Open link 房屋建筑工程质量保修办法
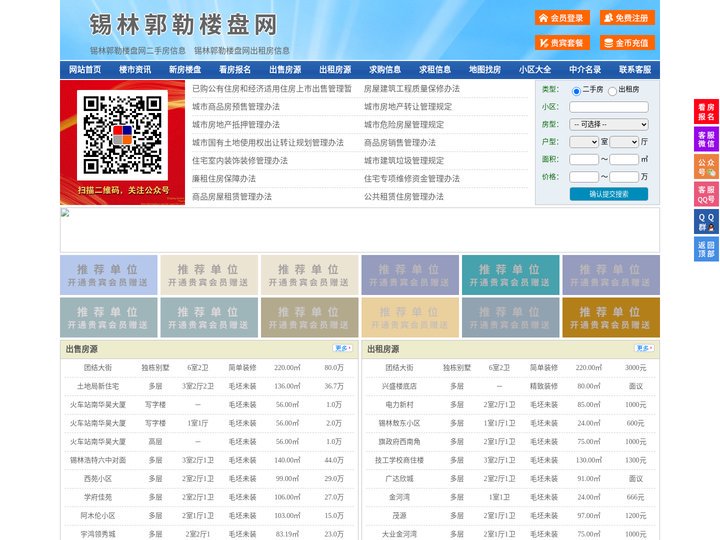 click(412, 89)
